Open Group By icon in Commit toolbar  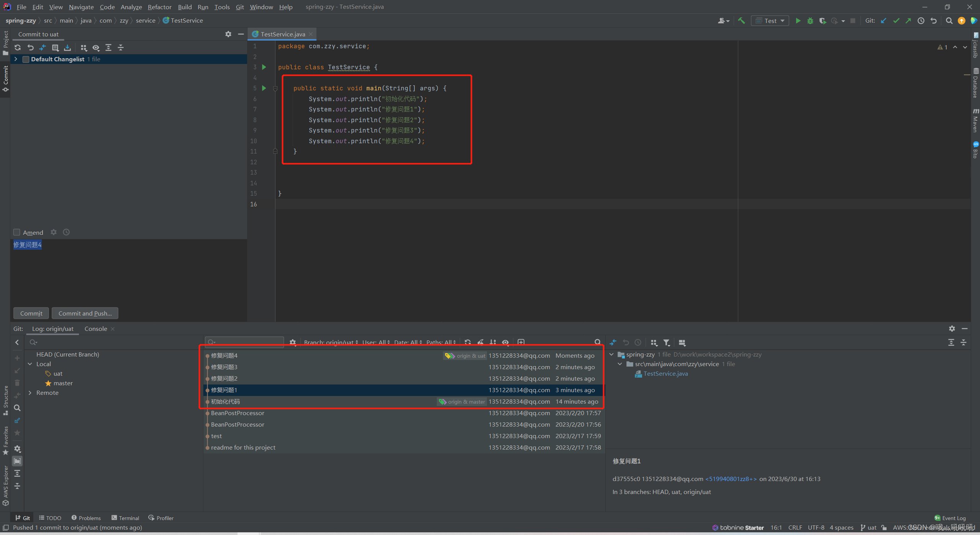[x=84, y=47]
